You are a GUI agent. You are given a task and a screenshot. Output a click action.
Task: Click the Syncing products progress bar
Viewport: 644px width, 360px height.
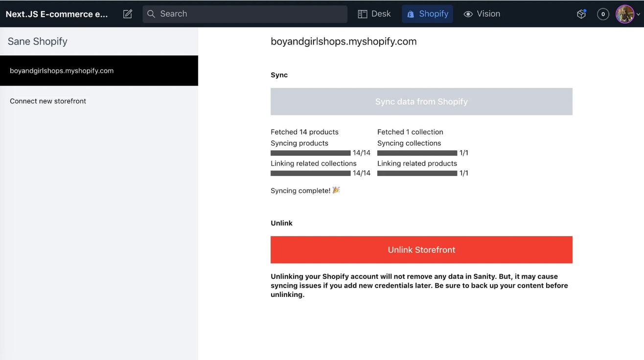pyautogui.click(x=311, y=153)
